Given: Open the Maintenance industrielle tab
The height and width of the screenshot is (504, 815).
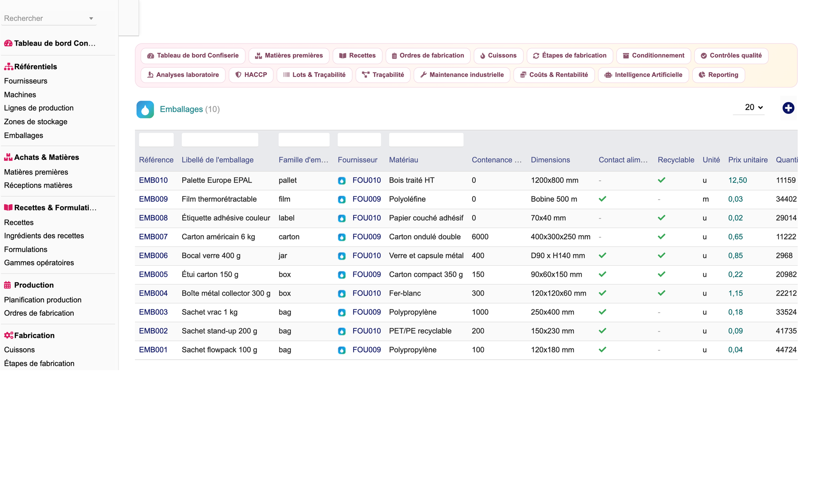Looking at the screenshot, I should click(x=462, y=75).
